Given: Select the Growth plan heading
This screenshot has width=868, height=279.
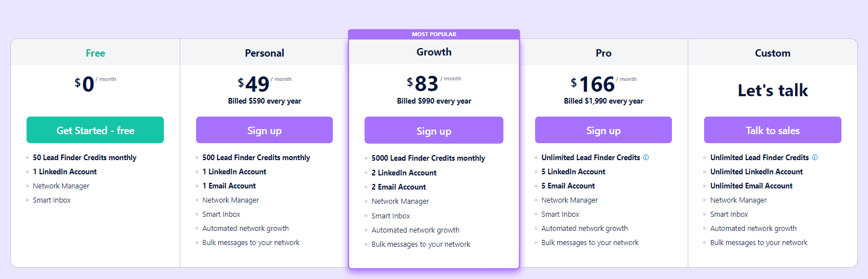Looking at the screenshot, I should pyautogui.click(x=434, y=52).
